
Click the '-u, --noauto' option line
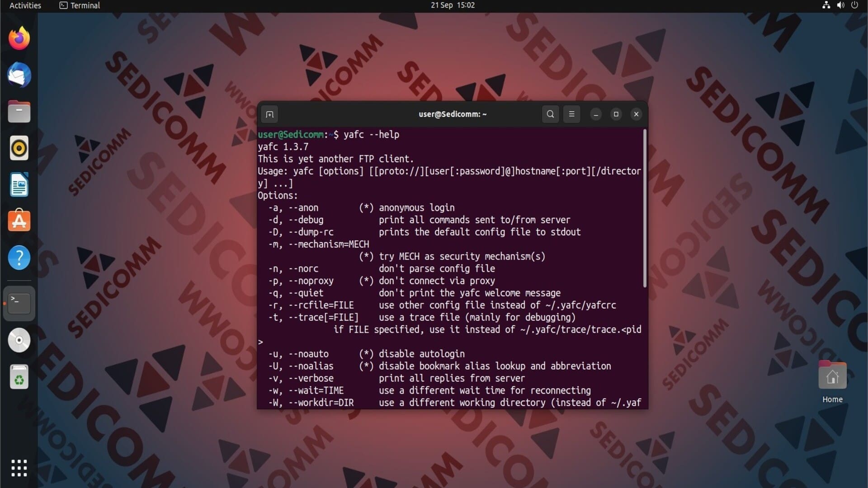tap(366, 354)
